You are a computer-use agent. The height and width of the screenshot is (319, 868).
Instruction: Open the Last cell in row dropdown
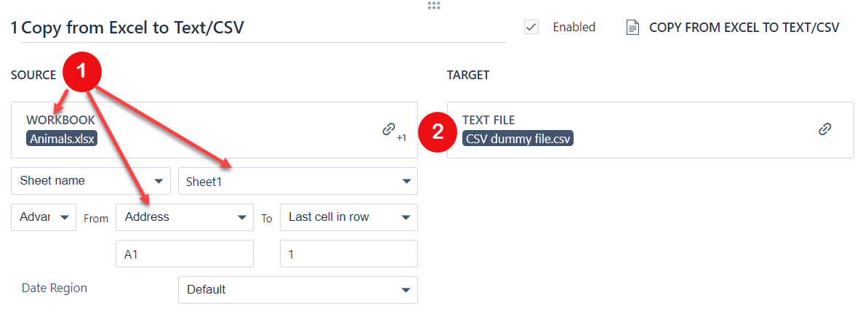(x=348, y=217)
